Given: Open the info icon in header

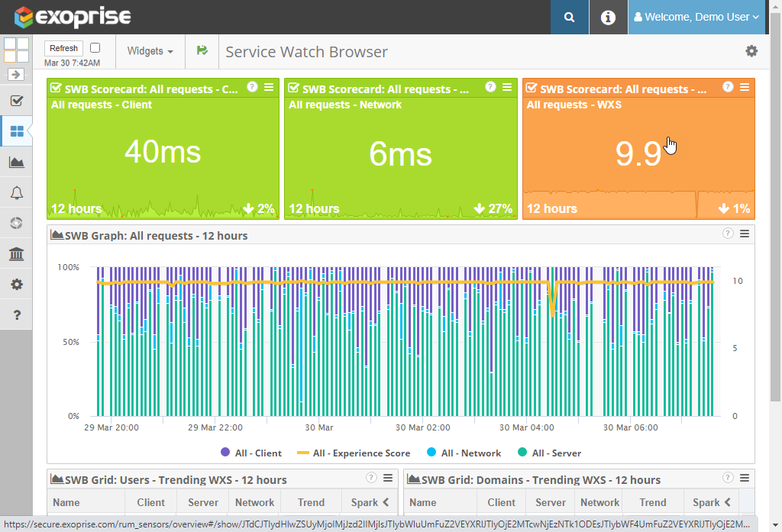Looking at the screenshot, I should (607, 17).
